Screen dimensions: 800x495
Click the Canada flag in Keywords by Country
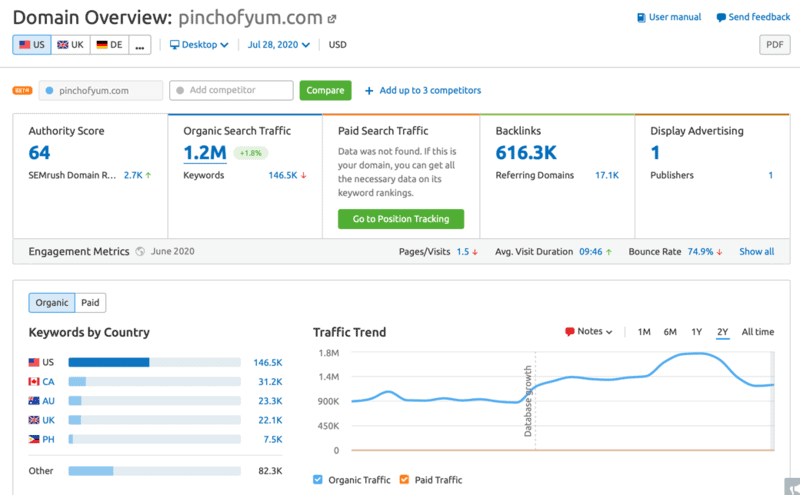click(x=34, y=382)
